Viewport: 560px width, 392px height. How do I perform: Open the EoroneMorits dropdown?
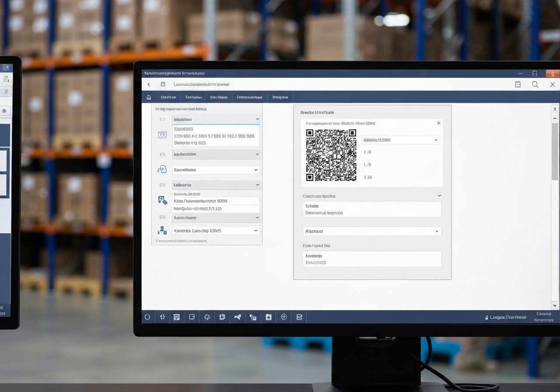(x=216, y=170)
